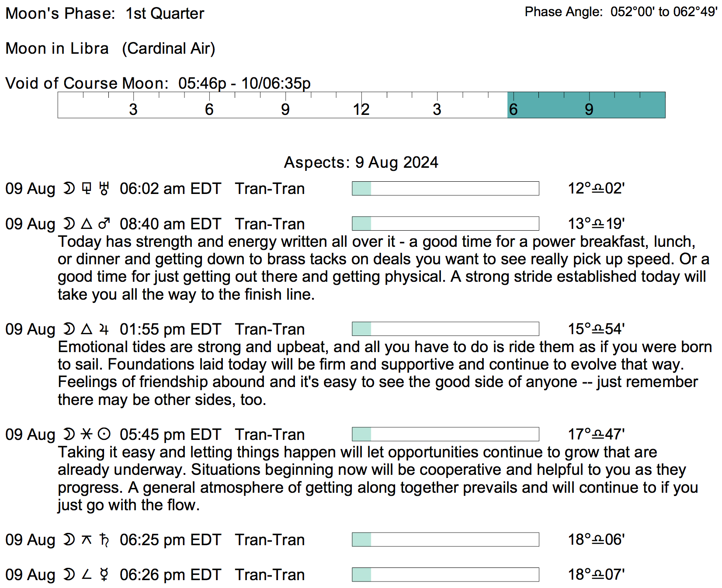This screenshot has height=588, width=722.
Task: Click the trine triangle symbol before the Mars glyph
Action: click(87, 224)
